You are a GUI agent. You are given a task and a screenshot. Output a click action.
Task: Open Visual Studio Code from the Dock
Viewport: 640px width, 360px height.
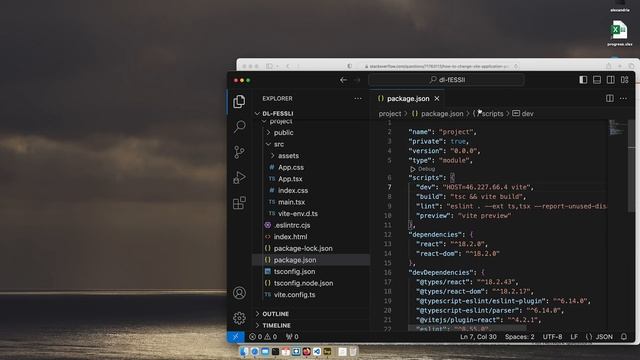click(317, 351)
